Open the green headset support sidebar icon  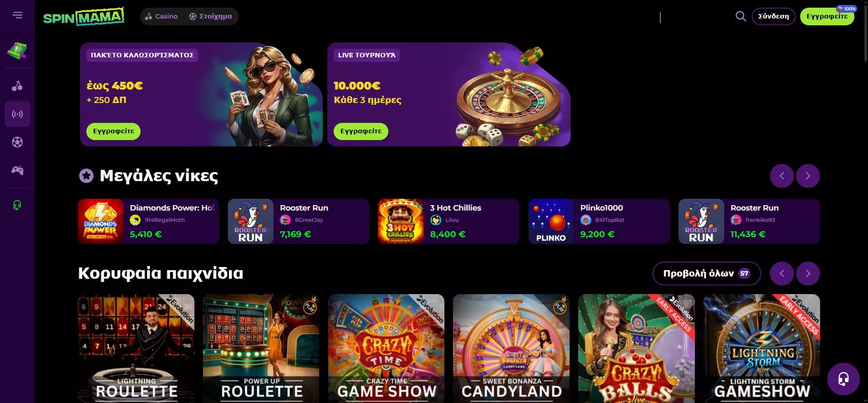pyautogui.click(x=17, y=205)
